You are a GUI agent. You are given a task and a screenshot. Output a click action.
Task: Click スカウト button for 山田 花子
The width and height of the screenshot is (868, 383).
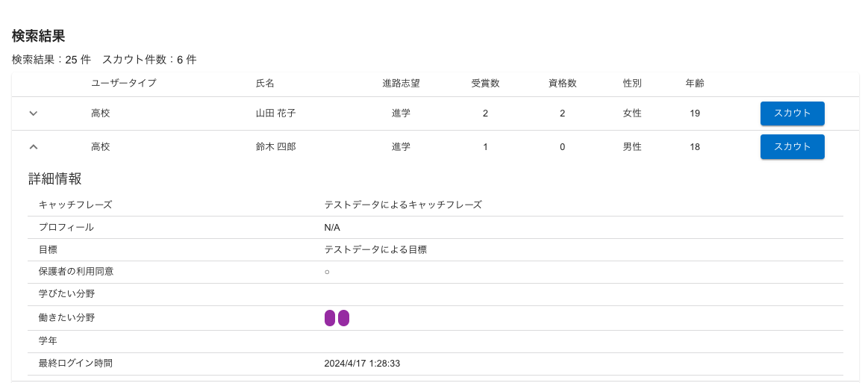click(x=792, y=113)
